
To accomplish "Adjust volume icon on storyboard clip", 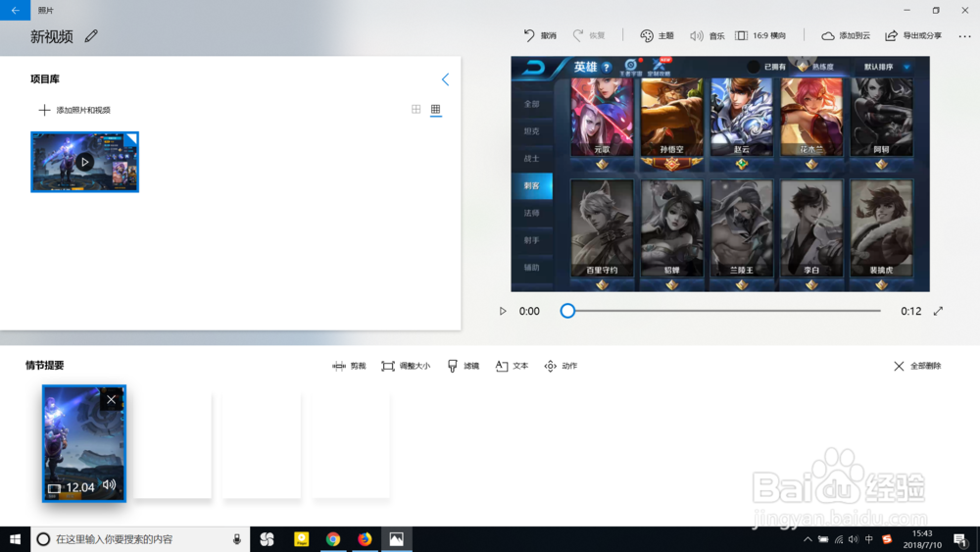I will coord(110,484).
